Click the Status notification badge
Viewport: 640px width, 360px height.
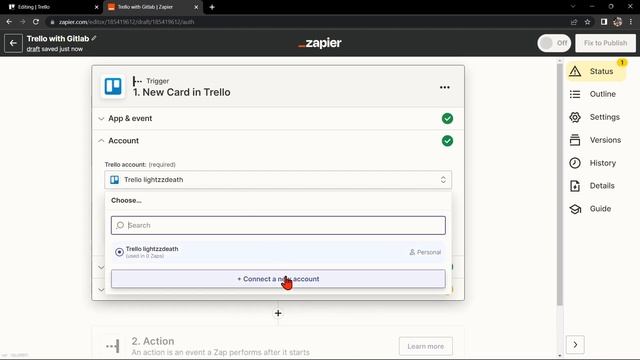pos(622,62)
